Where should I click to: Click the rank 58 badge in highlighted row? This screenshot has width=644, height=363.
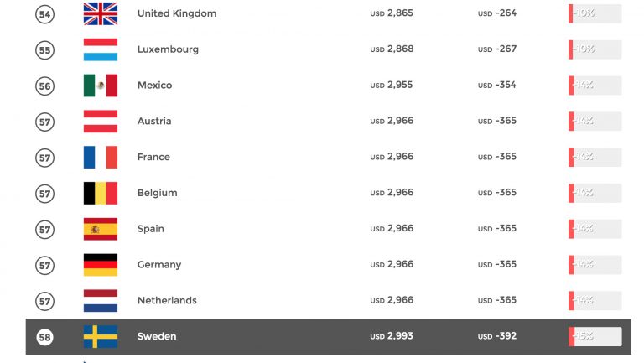45,337
